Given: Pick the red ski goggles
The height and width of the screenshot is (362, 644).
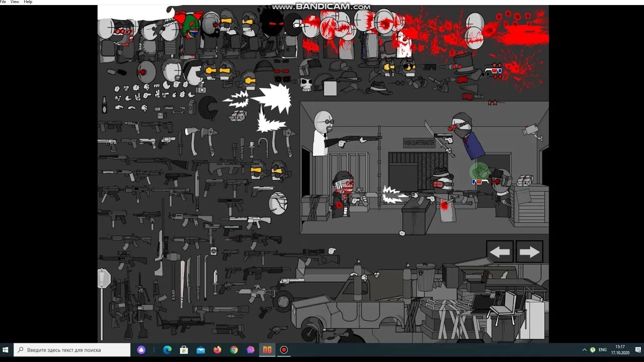Looking at the screenshot, I should 468,96.
